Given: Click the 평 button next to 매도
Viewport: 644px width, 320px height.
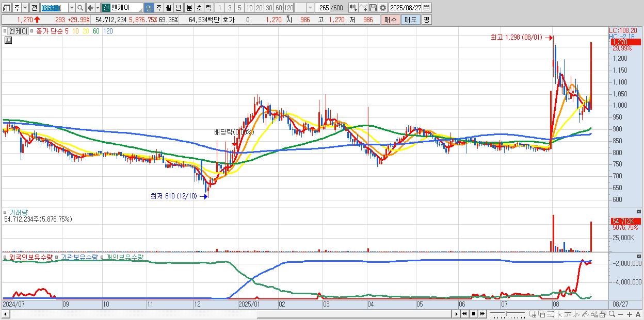Looking at the screenshot, I should pyautogui.click(x=426, y=20).
